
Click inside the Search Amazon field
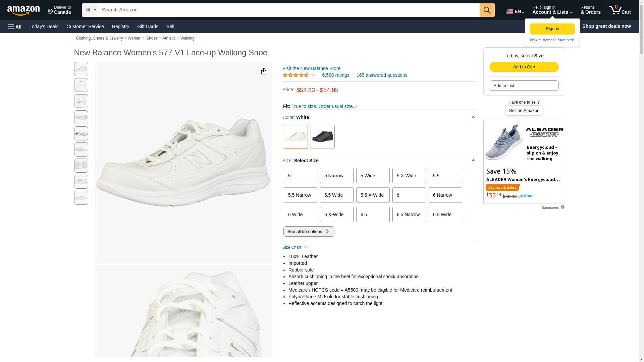tap(289, 10)
